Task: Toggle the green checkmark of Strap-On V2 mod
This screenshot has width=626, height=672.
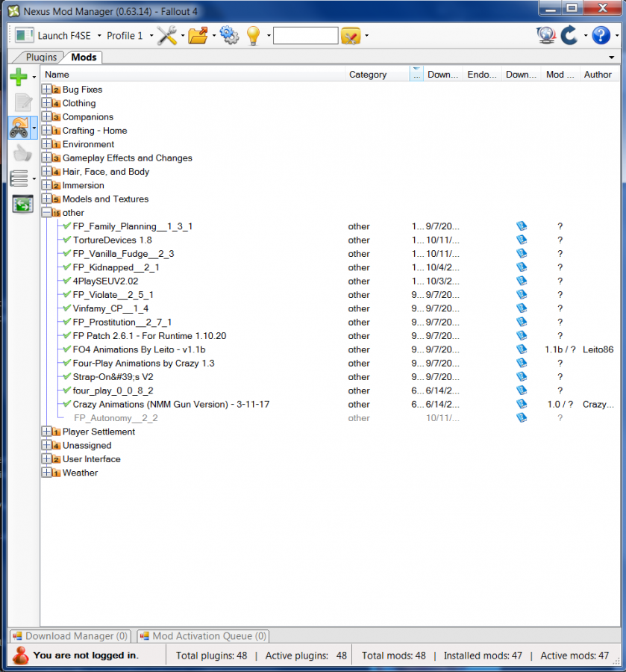Action: [x=67, y=377]
